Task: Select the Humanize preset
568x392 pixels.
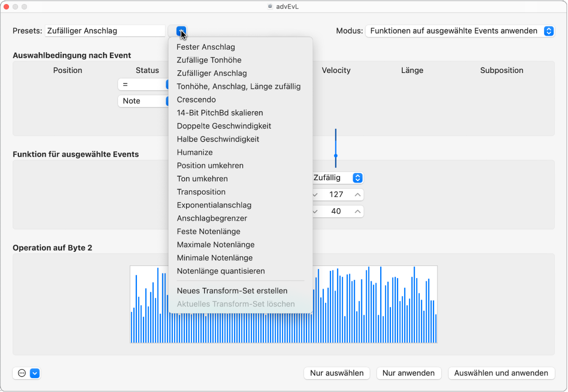Action: click(195, 152)
